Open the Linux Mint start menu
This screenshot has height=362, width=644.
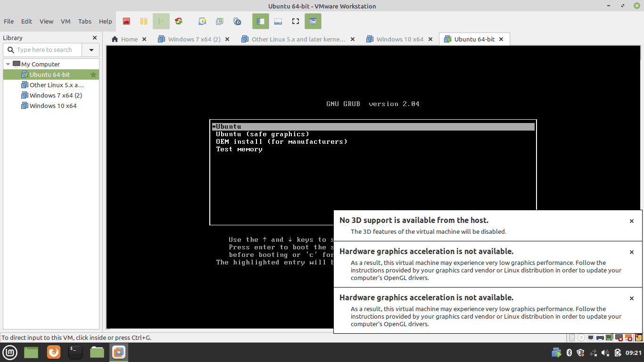pyautogui.click(x=10, y=352)
